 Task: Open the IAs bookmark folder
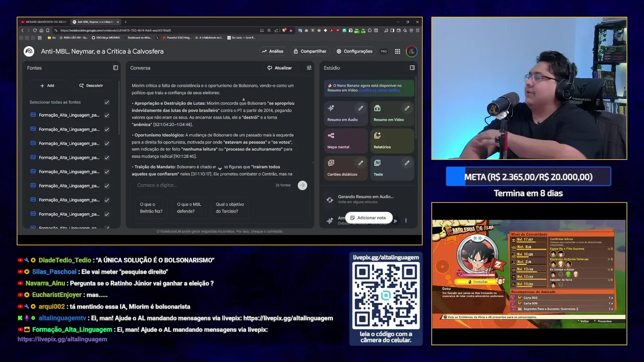52,38
